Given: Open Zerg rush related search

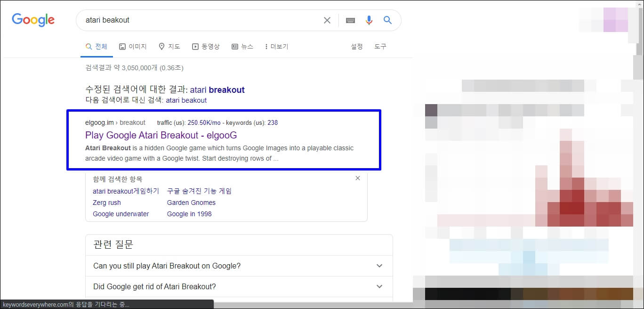Looking at the screenshot, I should pyautogui.click(x=107, y=203).
